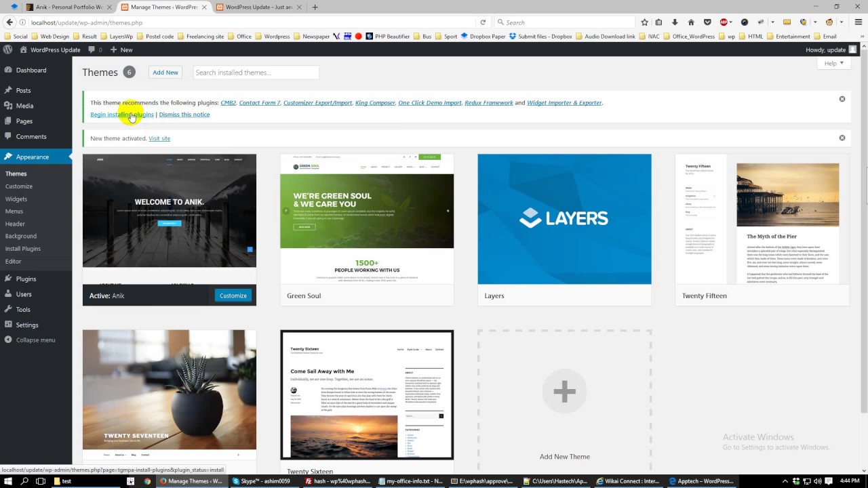Viewport: 868px width, 488px height.
Task: Open the New menu in admin bar
Action: point(121,49)
